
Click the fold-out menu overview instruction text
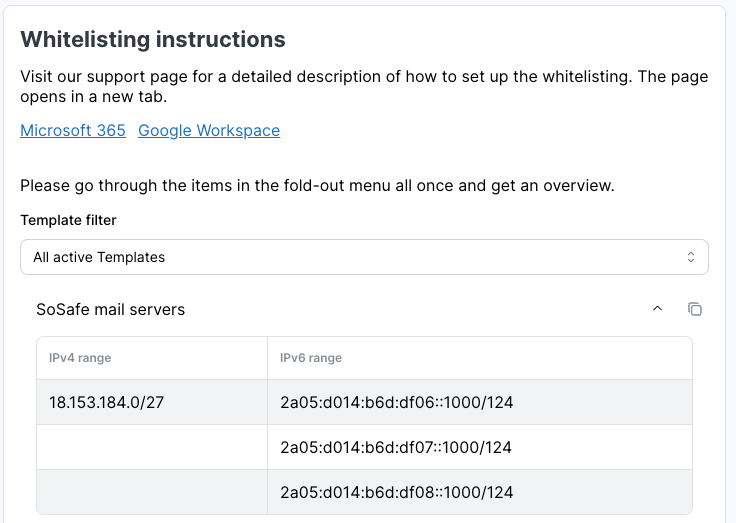point(316,185)
